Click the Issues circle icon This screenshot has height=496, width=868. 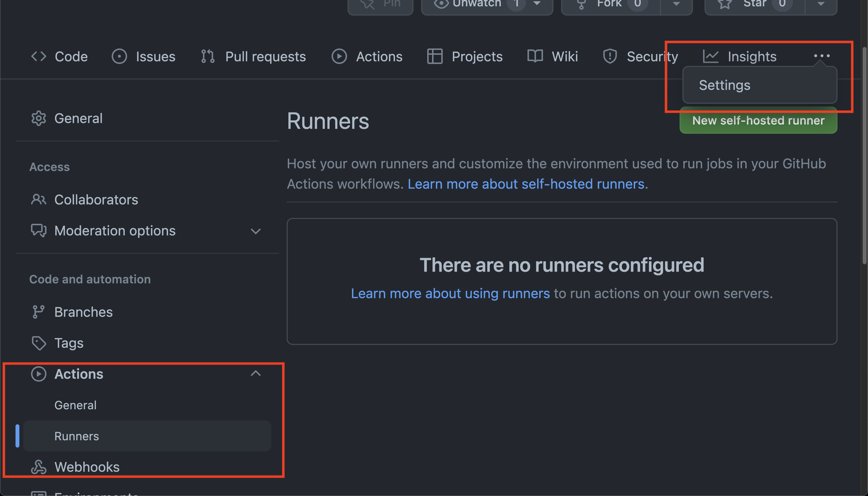click(x=119, y=56)
